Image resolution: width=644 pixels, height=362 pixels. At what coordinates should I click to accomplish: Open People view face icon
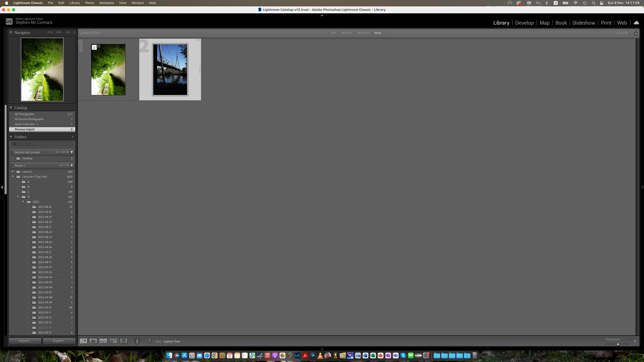point(124,341)
